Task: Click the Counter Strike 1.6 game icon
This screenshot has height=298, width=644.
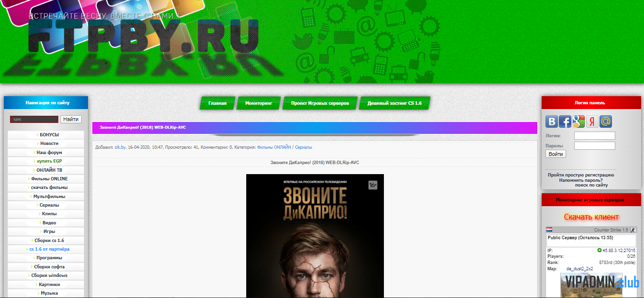Action: (633, 230)
